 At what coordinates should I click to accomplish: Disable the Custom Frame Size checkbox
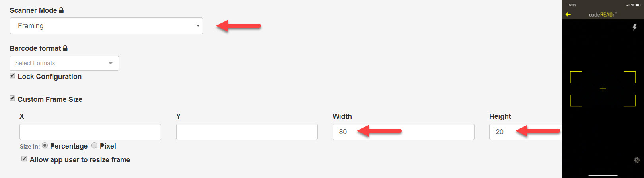12,99
